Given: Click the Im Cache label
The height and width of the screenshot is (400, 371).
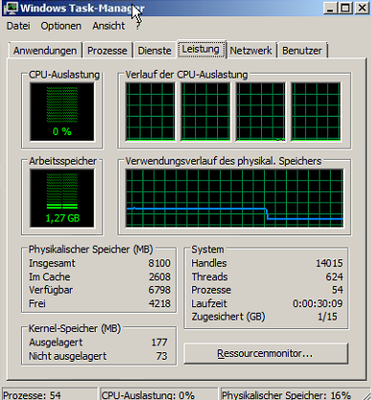Looking at the screenshot, I should tap(49, 277).
